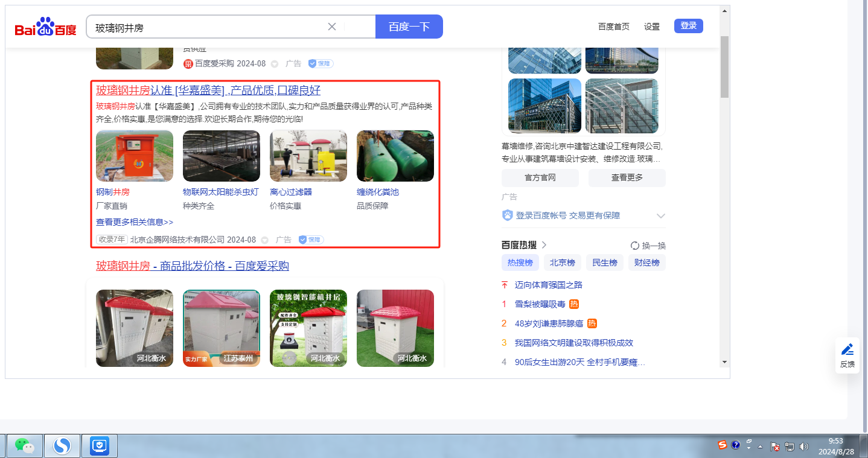Click the 热 tag beside 雪梨被曝吸毒
Image resolution: width=868 pixels, height=458 pixels.
(x=574, y=304)
